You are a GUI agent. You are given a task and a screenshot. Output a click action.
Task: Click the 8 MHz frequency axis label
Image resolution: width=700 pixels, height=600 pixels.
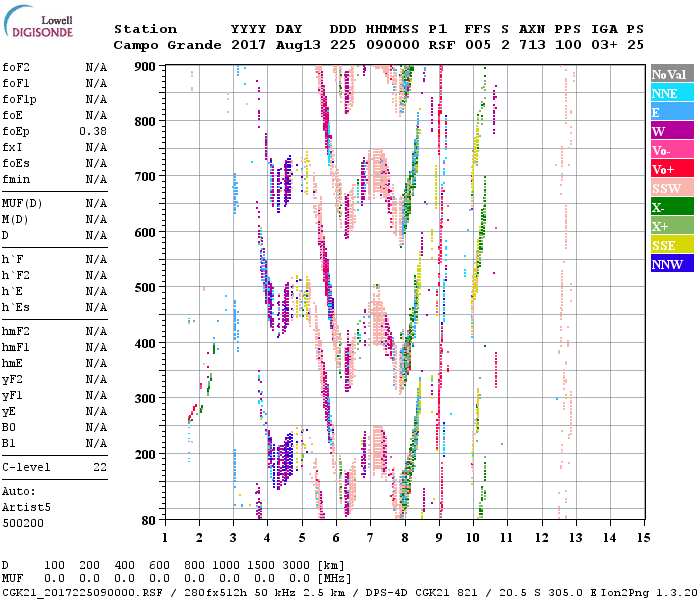(404, 538)
